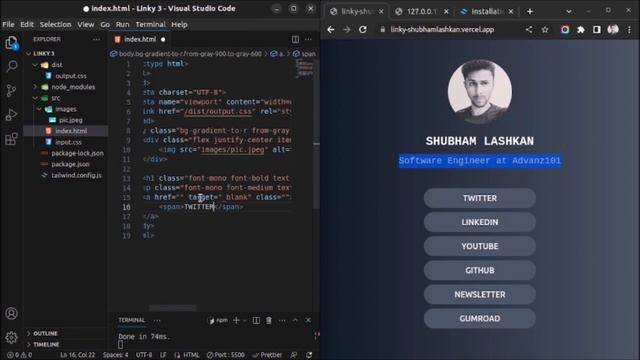Click the profile picture thumbnail
Image resolution: width=640 pixels, height=360 pixels.
click(480, 91)
